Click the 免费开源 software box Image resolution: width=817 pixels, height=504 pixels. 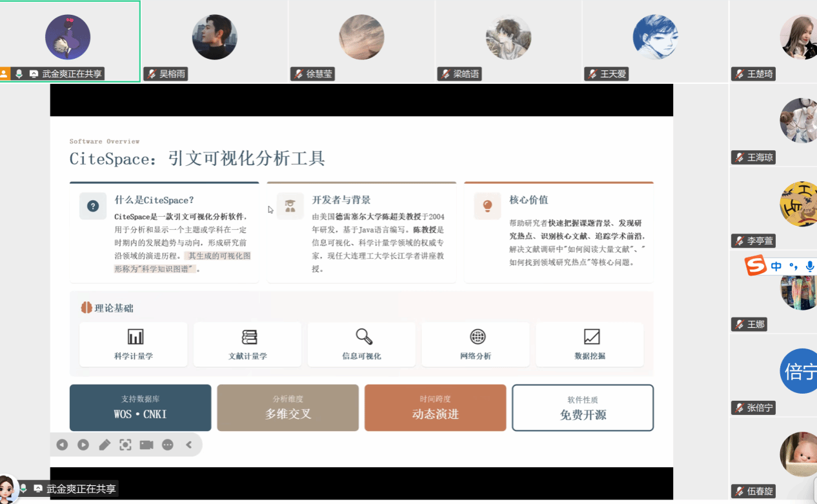583,408
